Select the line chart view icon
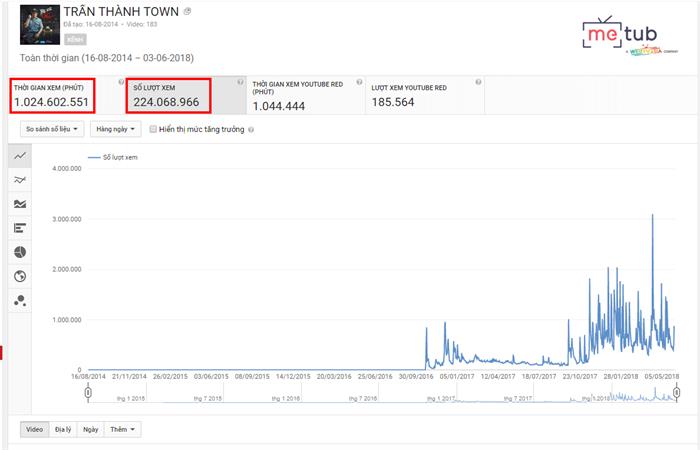This screenshot has width=700, height=450. (x=20, y=157)
